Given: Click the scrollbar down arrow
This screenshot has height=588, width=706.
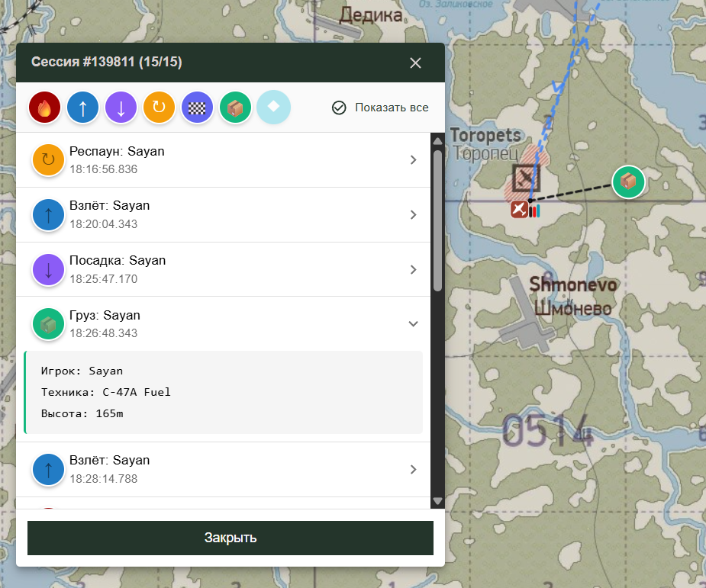Looking at the screenshot, I should coord(437,501).
